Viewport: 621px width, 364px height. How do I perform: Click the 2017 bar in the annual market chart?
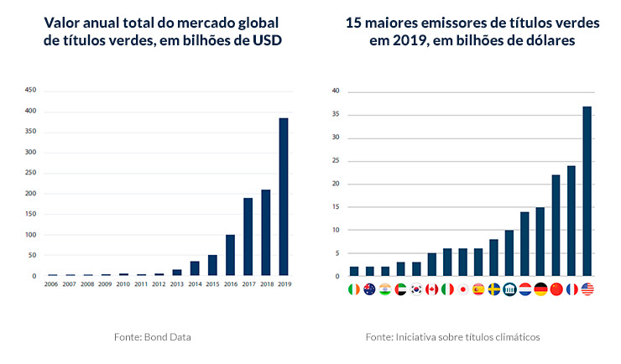coord(248,237)
